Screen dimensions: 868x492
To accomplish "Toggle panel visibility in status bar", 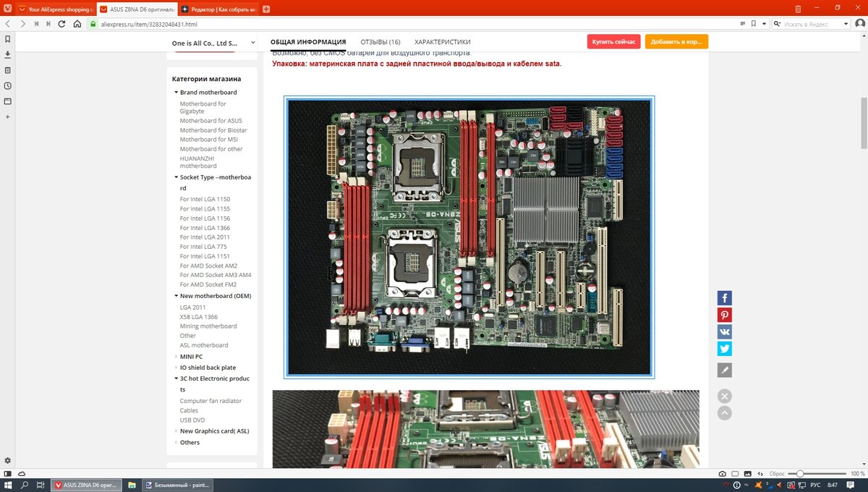I will coord(7,473).
